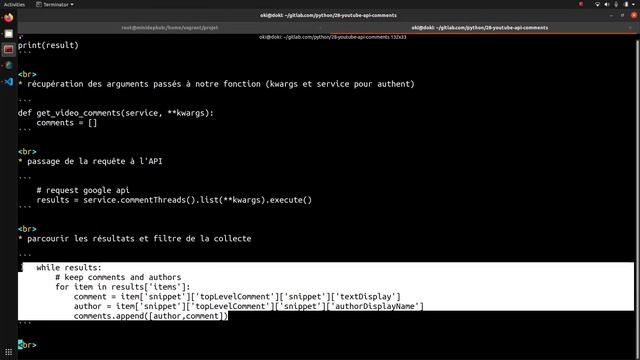640x360 pixels.
Task: Click the 'def get_video_comments' line
Action: [116, 113]
